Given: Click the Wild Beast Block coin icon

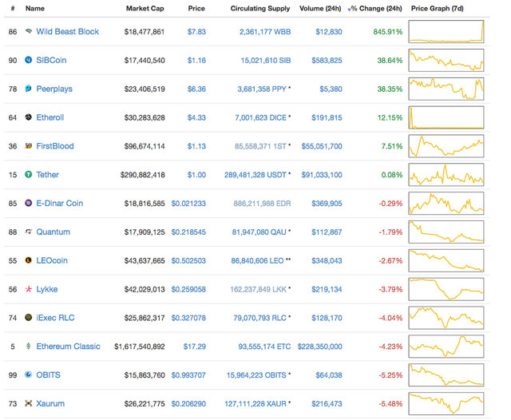Looking at the screenshot, I should click(29, 31).
